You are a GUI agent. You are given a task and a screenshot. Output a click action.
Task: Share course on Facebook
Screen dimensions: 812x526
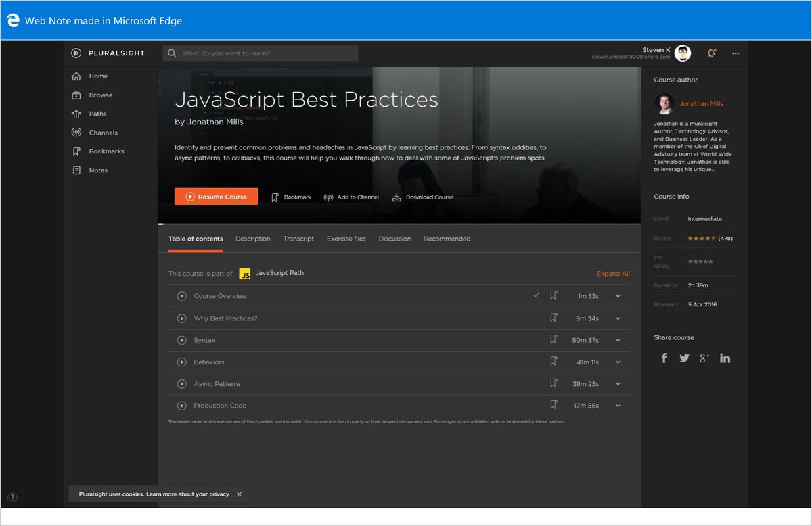(664, 358)
